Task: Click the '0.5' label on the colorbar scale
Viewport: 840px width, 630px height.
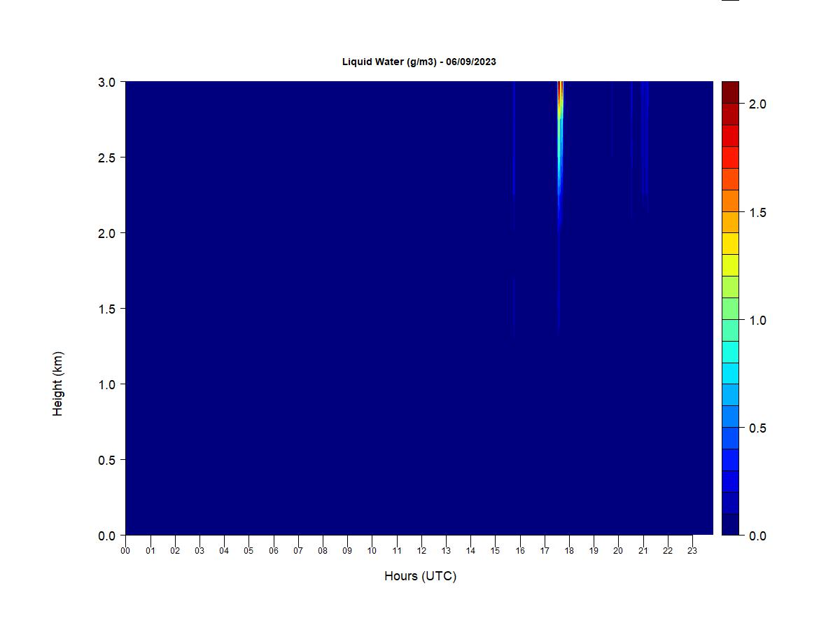Action: [757, 428]
